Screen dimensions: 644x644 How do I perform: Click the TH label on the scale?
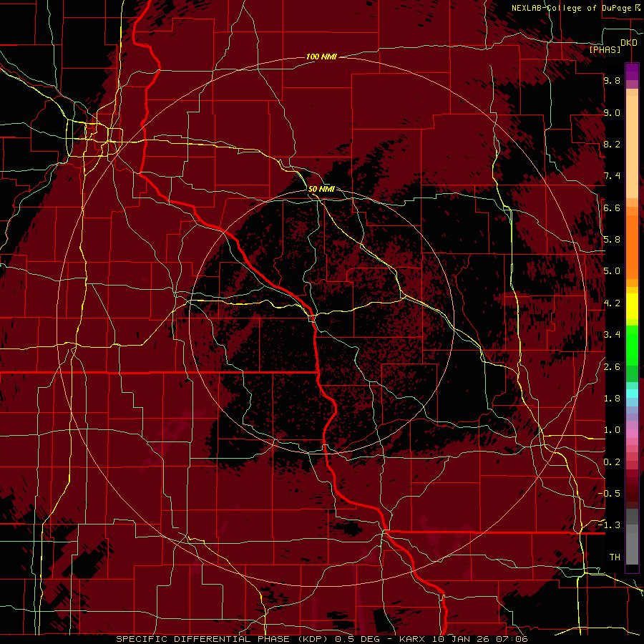pyautogui.click(x=615, y=557)
